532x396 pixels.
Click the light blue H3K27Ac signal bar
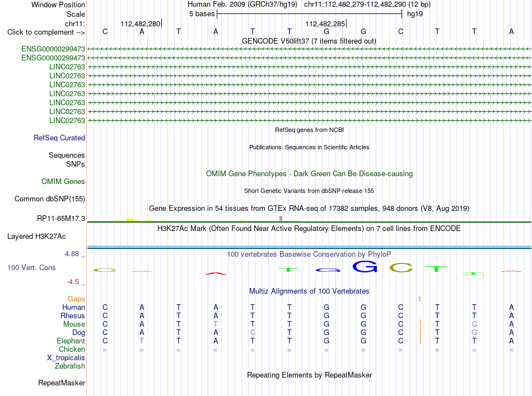309,247
